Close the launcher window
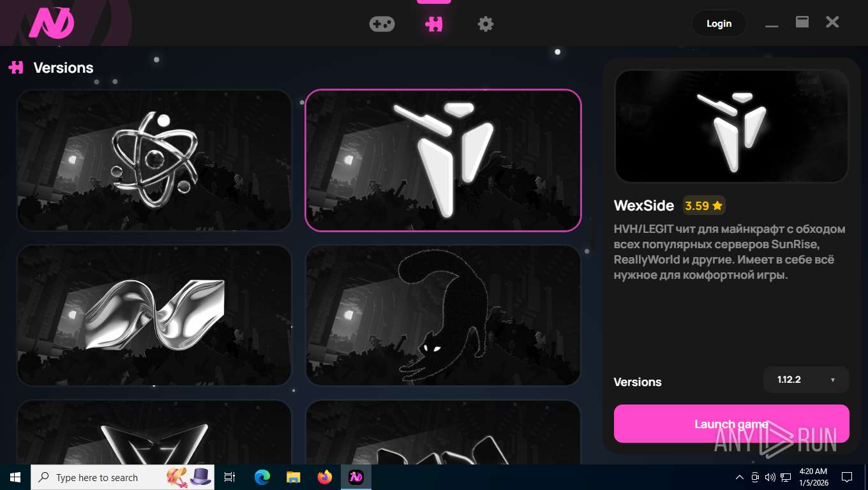The image size is (868, 490). coord(832,22)
